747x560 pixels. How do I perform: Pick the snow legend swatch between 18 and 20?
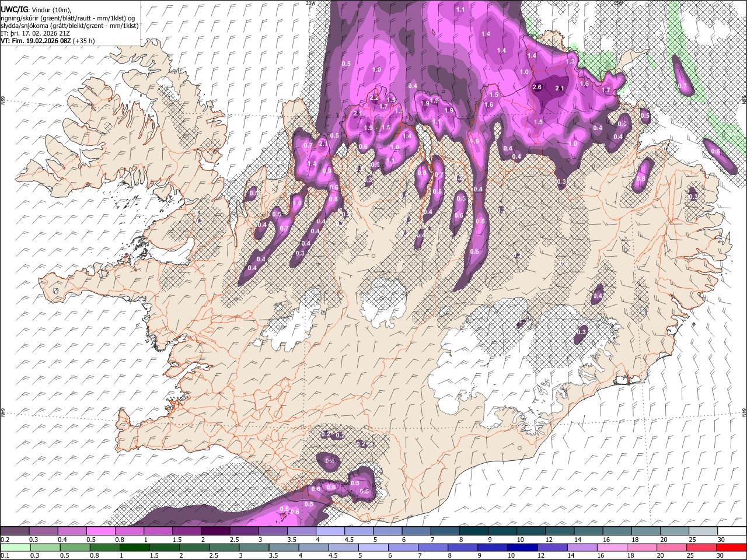tap(646, 531)
